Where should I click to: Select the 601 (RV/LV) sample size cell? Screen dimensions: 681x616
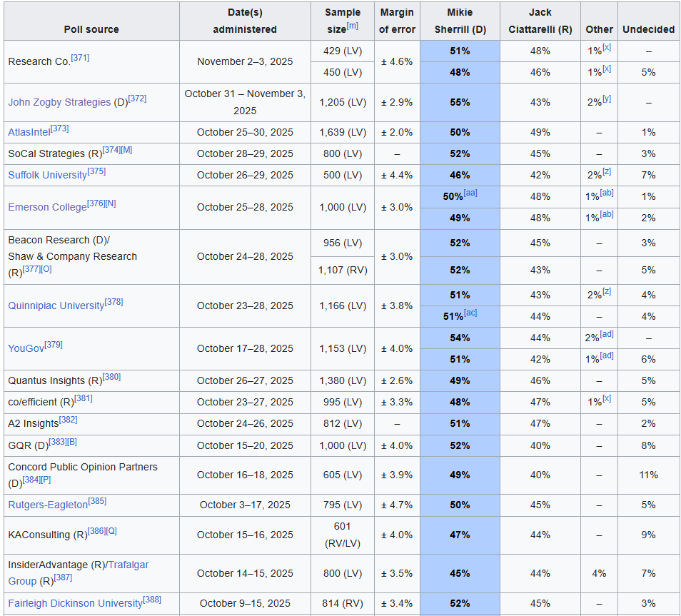click(x=343, y=535)
